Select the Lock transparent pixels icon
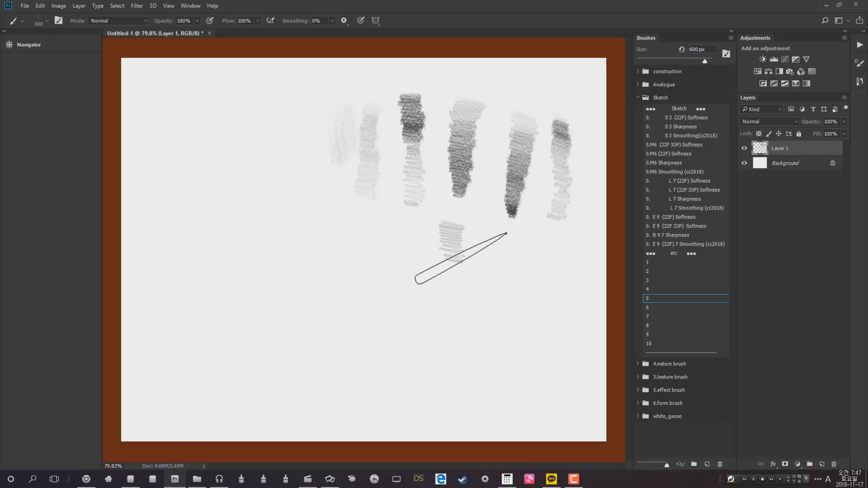The width and height of the screenshot is (868, 488). 759,133
